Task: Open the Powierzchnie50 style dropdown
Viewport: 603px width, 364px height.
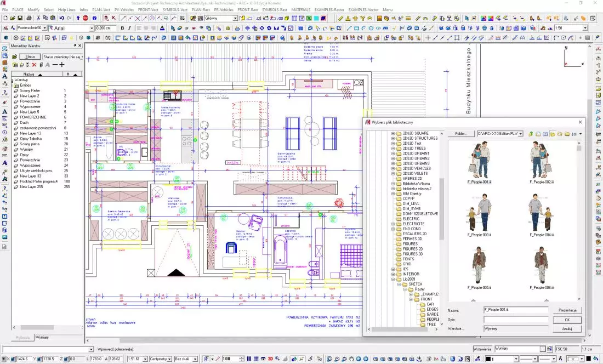Action: point(44,28)
